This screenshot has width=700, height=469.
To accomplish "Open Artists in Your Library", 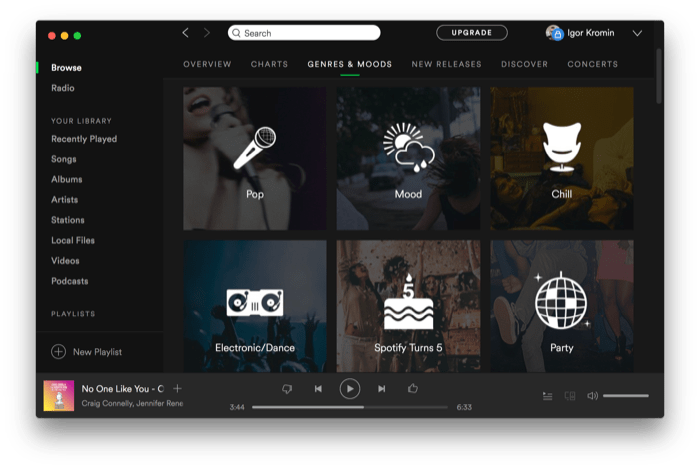I will pos(65,199).
